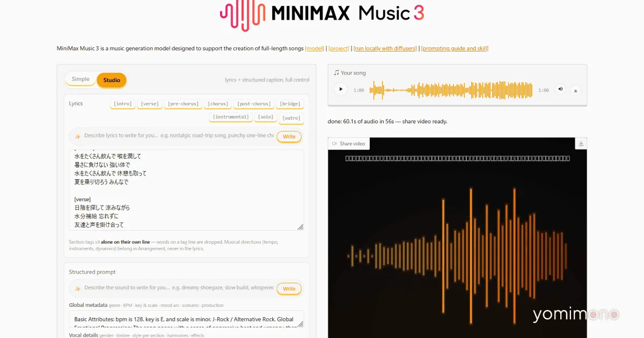Switch to Studio mode
This screenshot has height=338, width=644.
pos(112,80)
